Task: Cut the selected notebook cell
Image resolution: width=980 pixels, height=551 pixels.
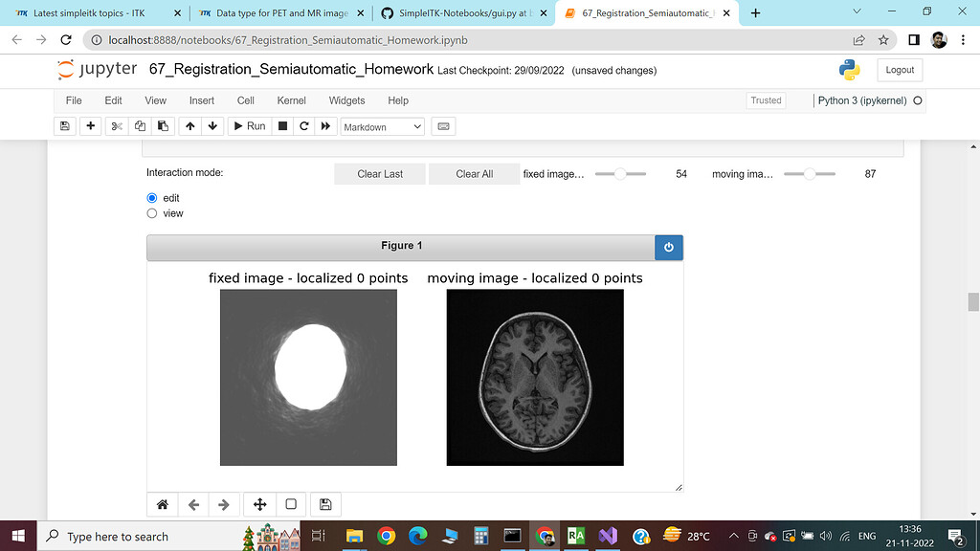Action: point(116,125)
